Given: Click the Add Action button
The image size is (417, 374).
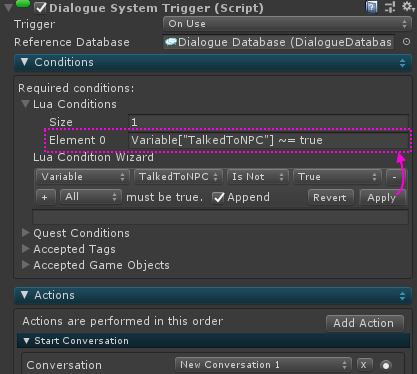Looking at the screenshot, I should (x=364, y=323).
